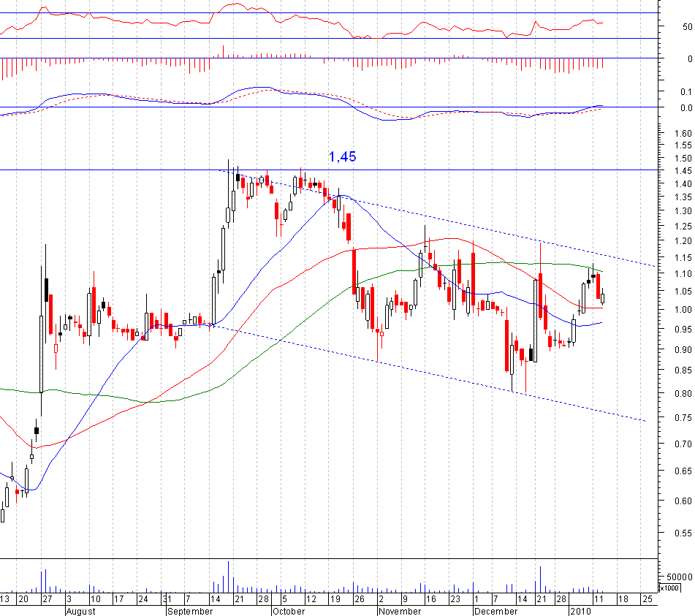Select the date label 17 on the time axis
695x616 pixels.
tap(119, 599)
